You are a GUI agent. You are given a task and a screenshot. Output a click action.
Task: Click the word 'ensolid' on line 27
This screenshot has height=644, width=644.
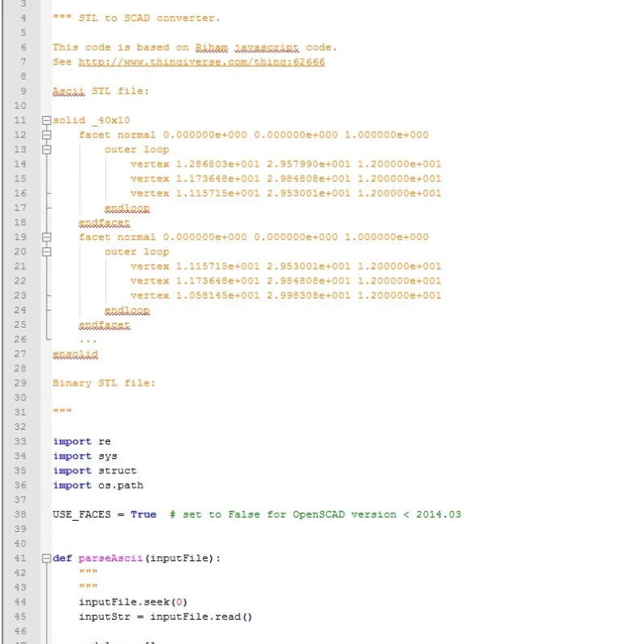(x=75, y=354)
